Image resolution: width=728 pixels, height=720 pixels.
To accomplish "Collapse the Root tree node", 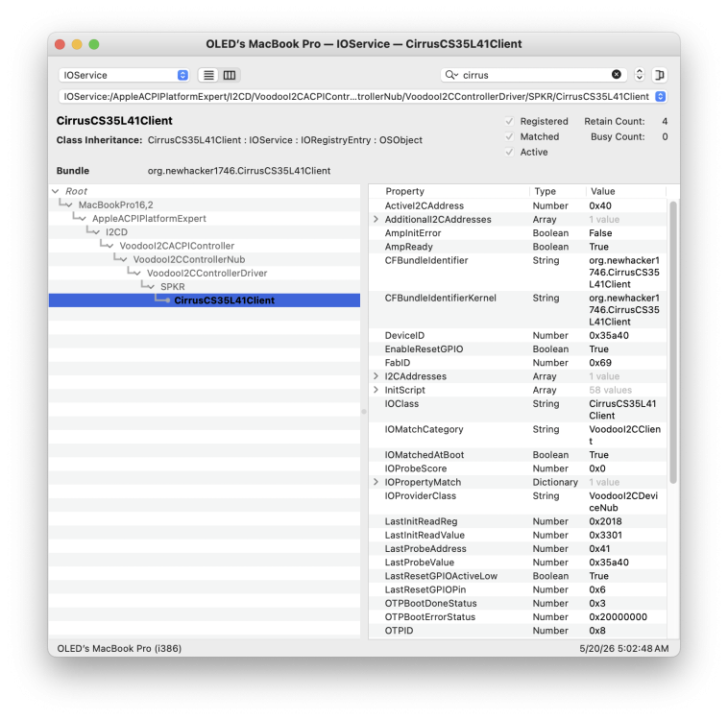I will click(56, 191).
